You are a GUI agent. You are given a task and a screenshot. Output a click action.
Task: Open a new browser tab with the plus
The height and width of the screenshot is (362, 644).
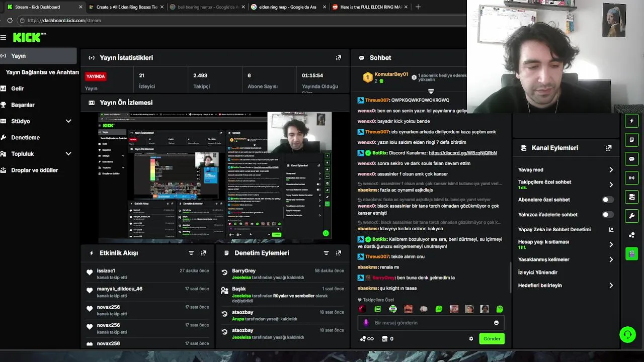coord(418,7)
